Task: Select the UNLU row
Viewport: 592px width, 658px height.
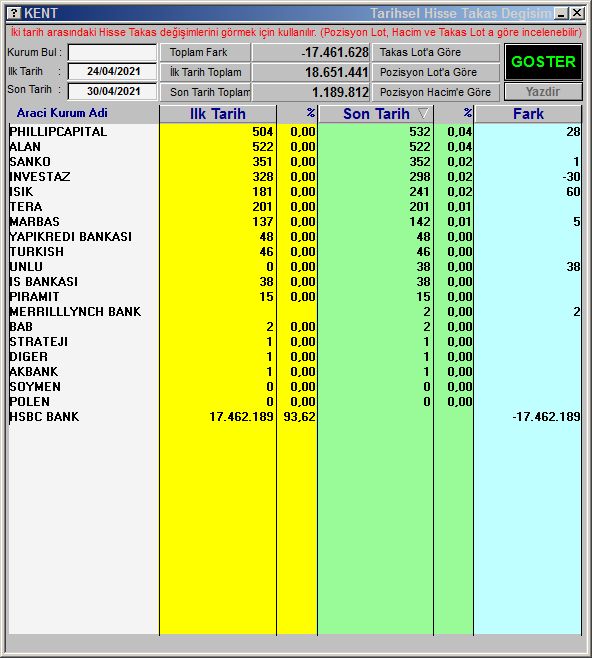Action: tap(295, 267)
